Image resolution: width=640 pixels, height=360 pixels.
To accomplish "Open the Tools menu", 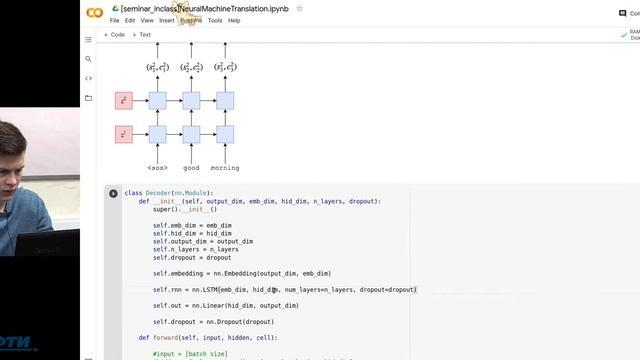I will (215, 20).
